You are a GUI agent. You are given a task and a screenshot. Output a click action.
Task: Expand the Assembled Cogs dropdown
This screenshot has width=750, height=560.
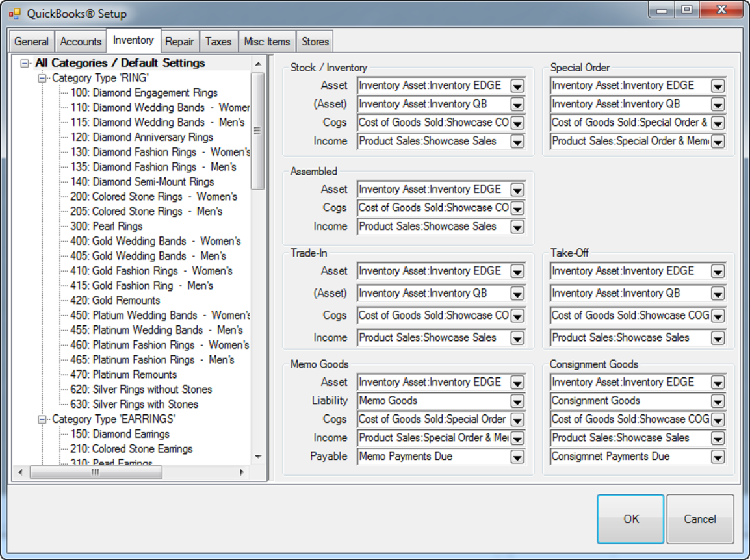pyautogui.click(x=517, y=209)
